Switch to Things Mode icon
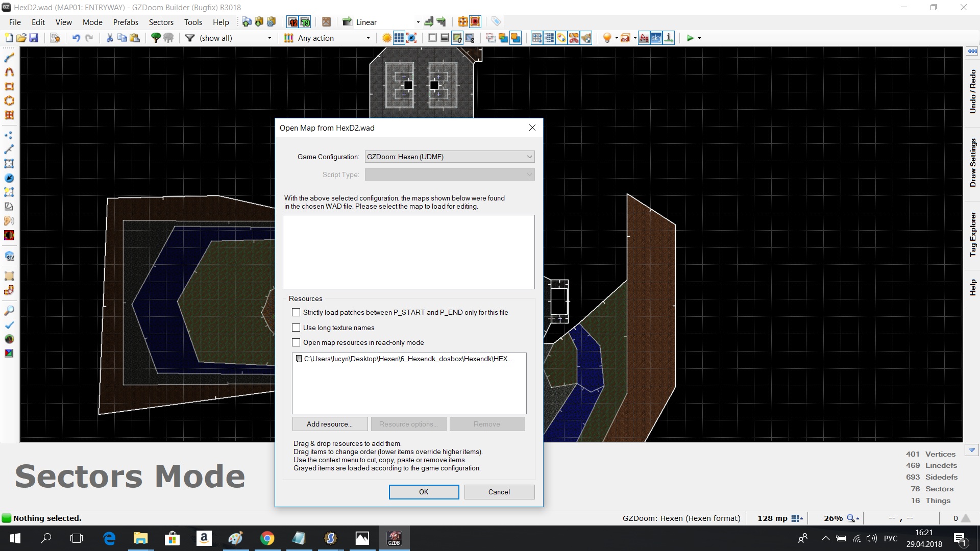This screenshot has width=980, height=551. pyautogui.click(x=9, y=178)
